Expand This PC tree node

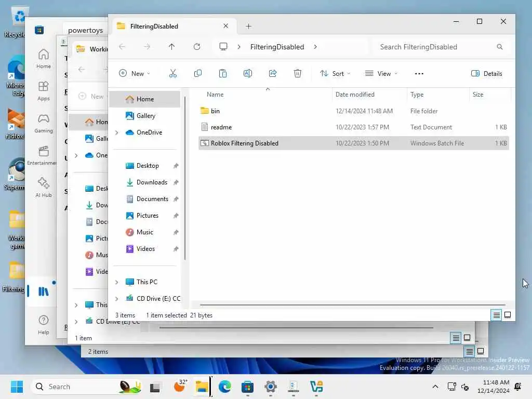[117, 282]
